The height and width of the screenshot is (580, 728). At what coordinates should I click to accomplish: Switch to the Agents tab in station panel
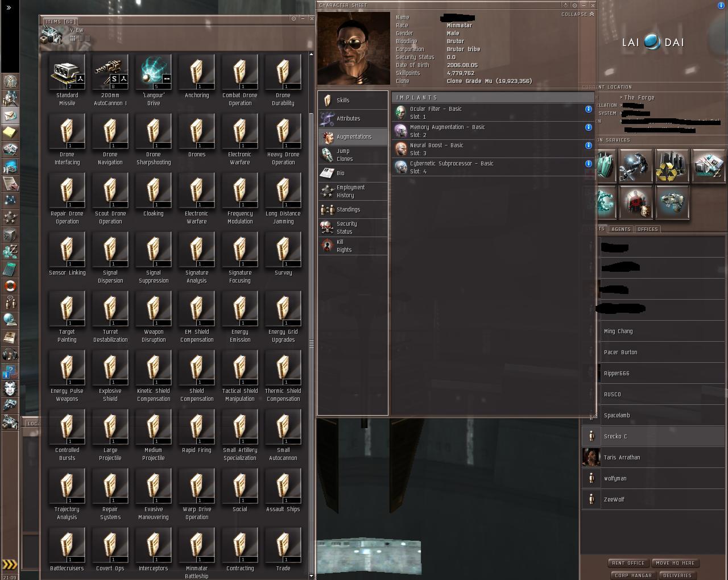pos(621,229)
